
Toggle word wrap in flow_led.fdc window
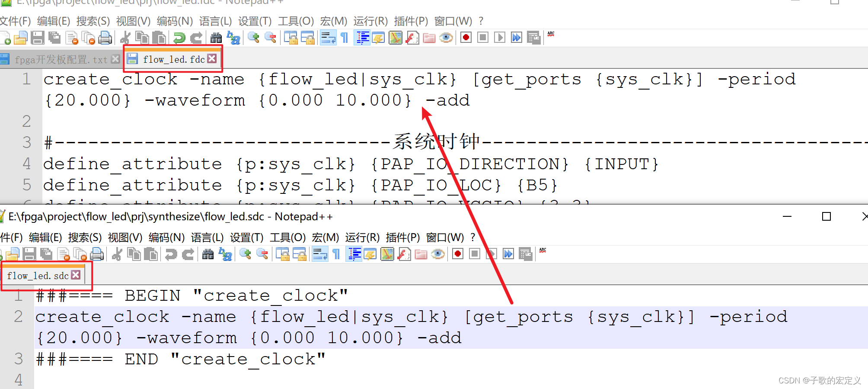tap(328, 38)
